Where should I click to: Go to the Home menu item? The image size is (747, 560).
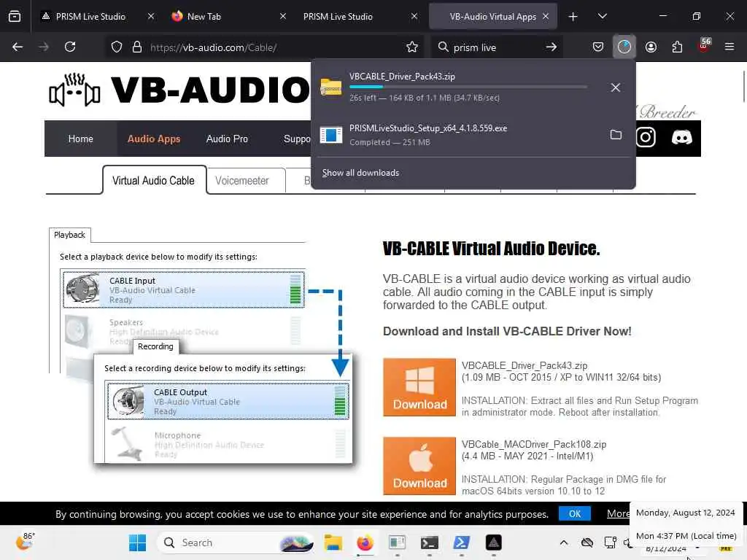pyautogui.click(x=80, y=139)
